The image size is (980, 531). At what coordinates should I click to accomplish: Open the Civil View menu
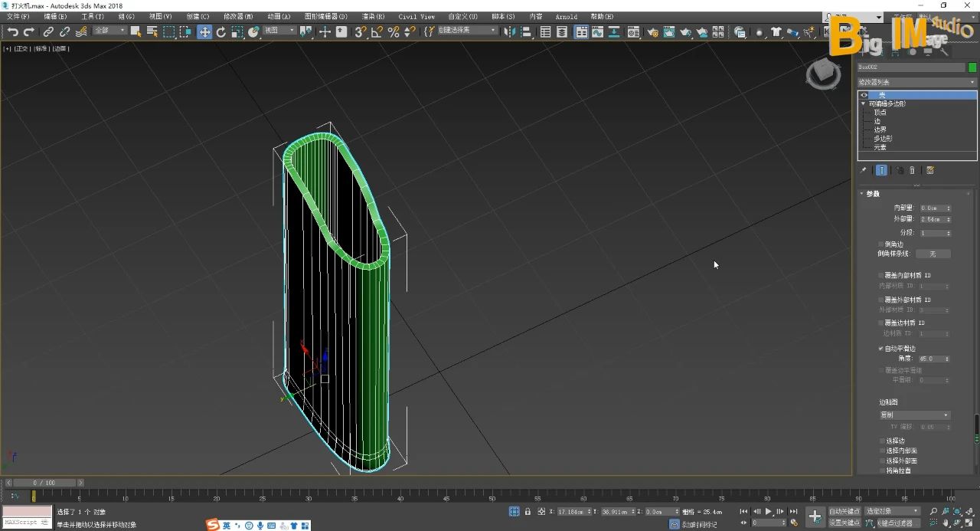click(x=416, y=16)
